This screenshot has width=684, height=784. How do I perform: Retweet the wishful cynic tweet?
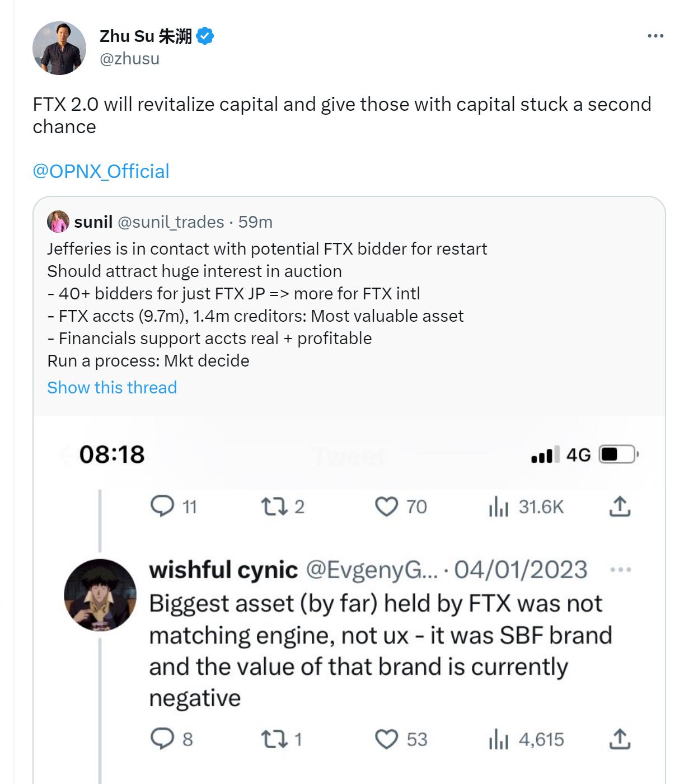274,739
